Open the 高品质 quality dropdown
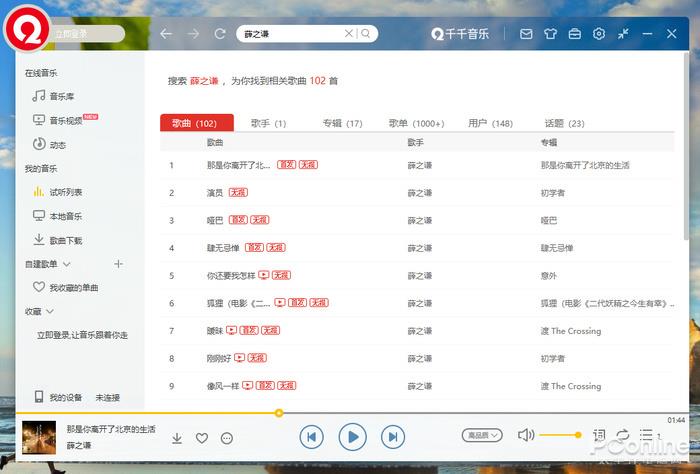This screenshot has height=474, width=700. point(482,435)
